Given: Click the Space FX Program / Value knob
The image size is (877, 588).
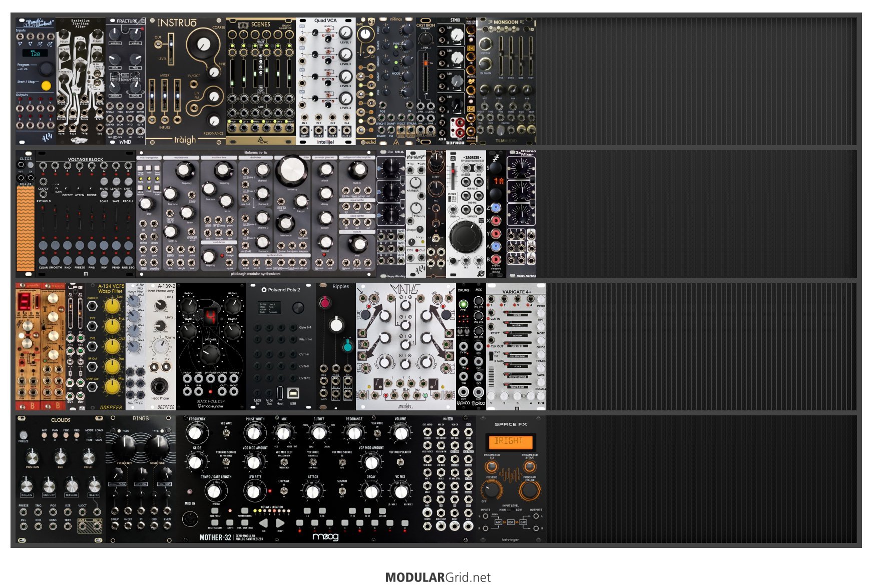Looking at the screenshot, I should 529,490.
